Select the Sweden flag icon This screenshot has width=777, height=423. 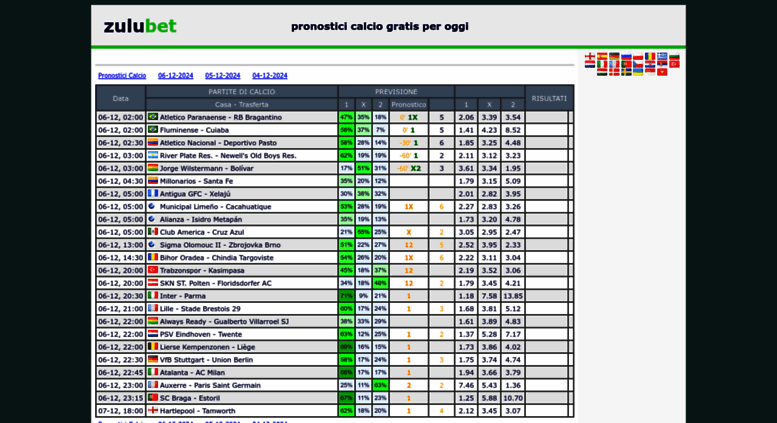click(626, 72)
